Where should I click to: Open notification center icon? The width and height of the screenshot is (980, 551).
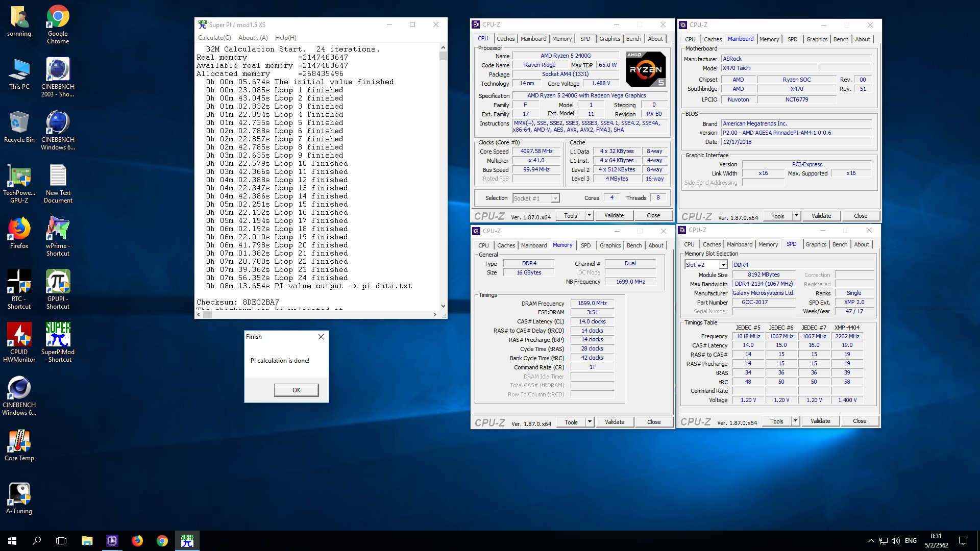click(963, 541)
